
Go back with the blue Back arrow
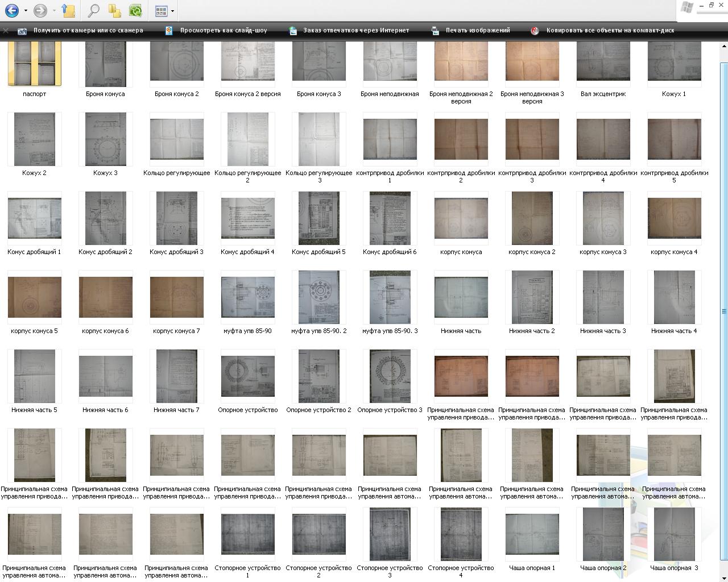click(11, 10)
